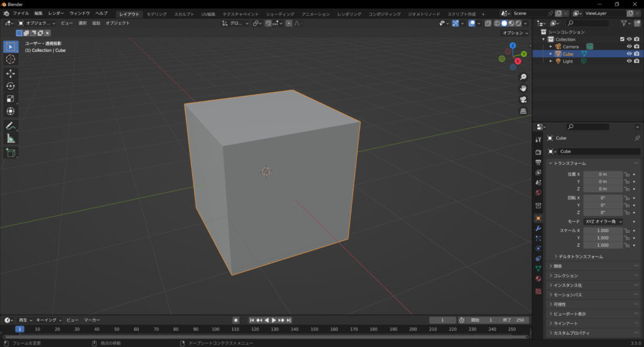This screenshot has width=644, height=347.
Task: Open the Render properties tab
Action: click(x=538, y=152)
